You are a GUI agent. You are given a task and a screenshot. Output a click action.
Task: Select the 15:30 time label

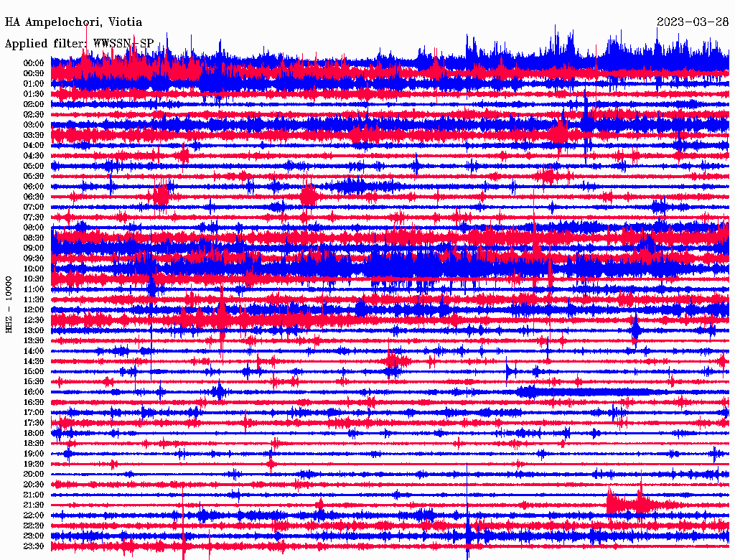coord(34,382)
